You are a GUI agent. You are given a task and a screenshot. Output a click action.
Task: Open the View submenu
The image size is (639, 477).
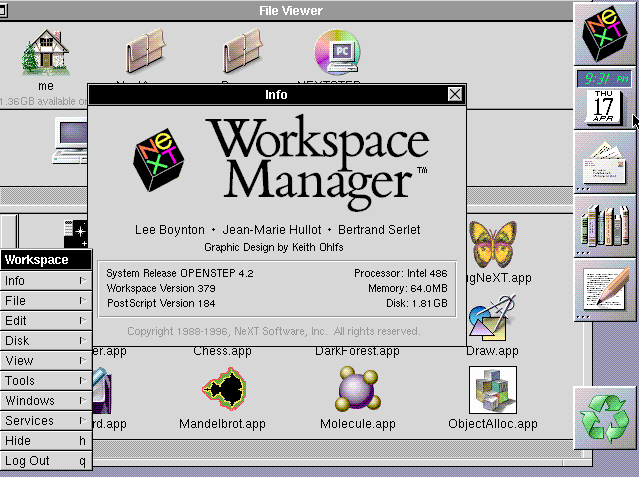46,360
